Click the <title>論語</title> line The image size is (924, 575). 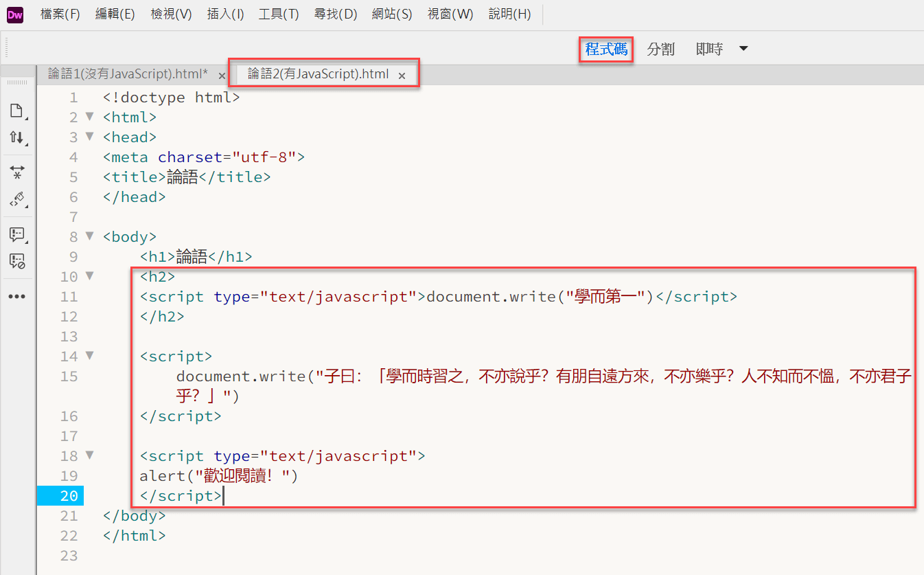pyautogui.click(x=187, y=177)
